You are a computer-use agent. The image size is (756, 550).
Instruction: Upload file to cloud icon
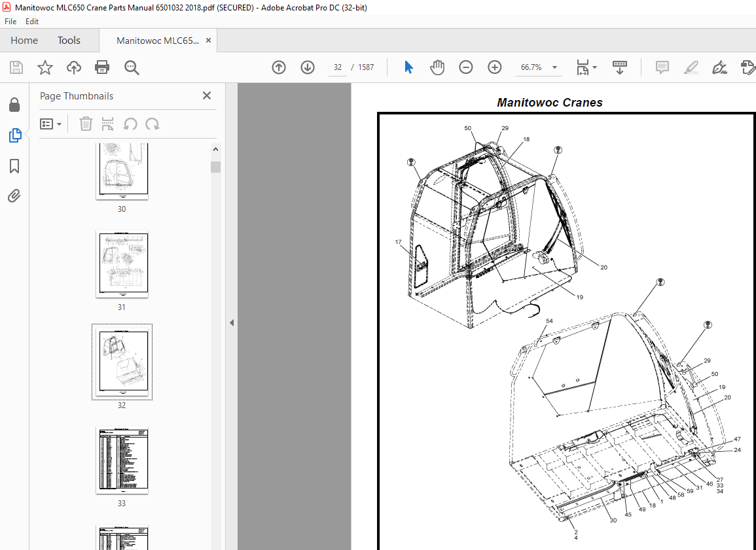point(74,67)
